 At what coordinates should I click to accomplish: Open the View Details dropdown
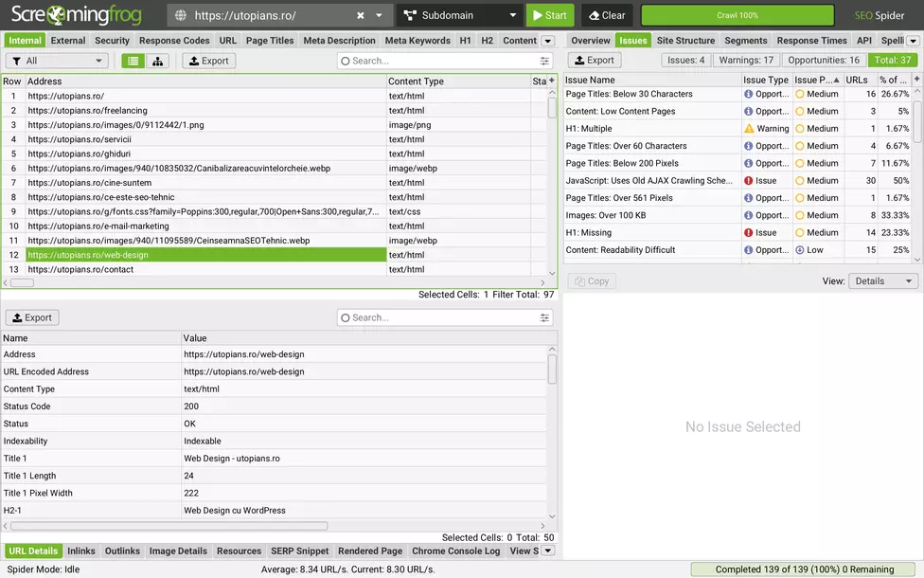coord(883,281)
